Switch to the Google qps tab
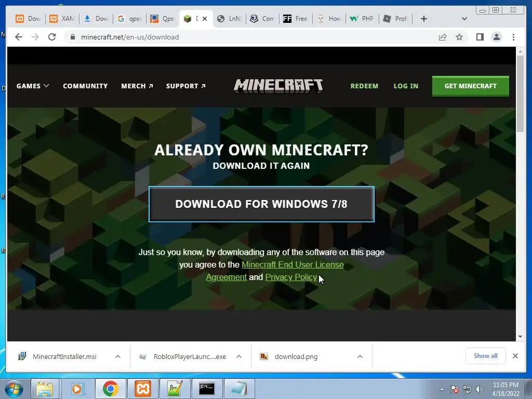 [129, 19]
